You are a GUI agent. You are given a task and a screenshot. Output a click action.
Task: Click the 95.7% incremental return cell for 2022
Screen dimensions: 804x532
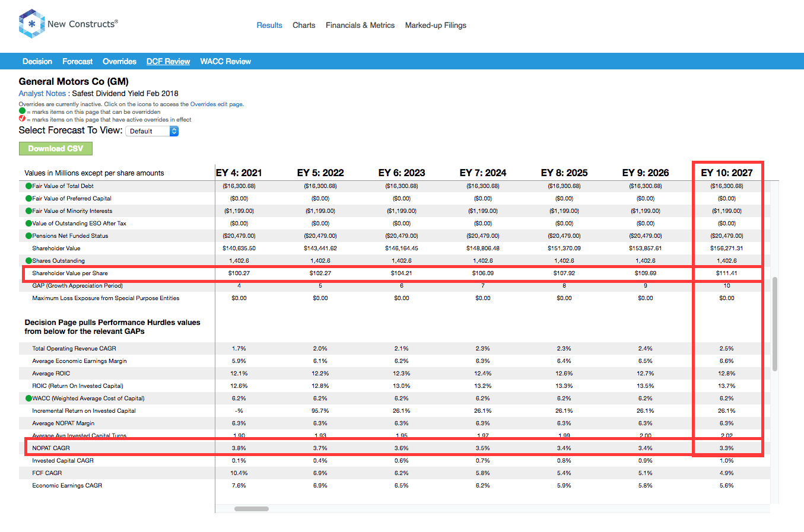coord(320,411)
